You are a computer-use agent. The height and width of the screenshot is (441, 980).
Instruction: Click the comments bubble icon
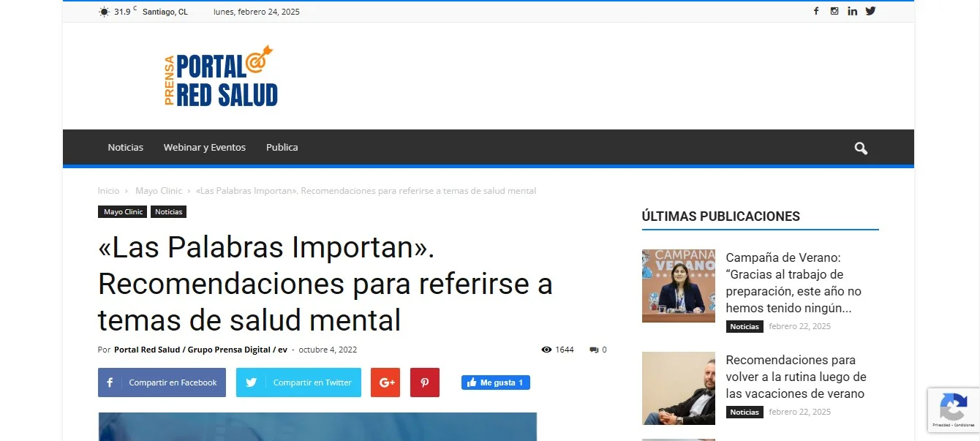pos(594,350)
